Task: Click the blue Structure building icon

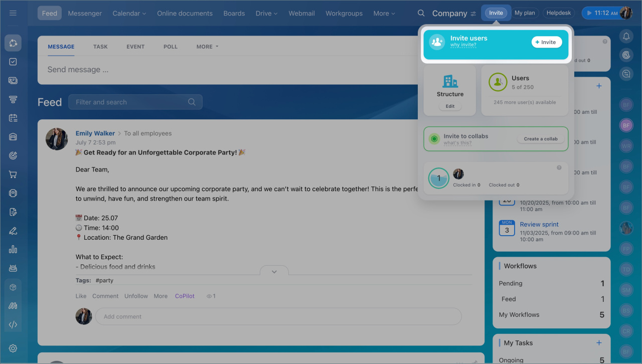Action: tap(450, 81)
